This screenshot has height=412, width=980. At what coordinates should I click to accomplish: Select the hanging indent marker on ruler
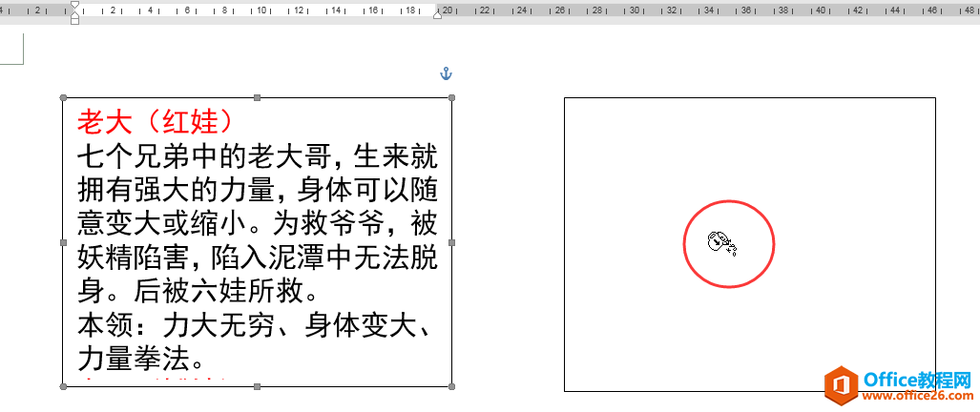[75, 13]
